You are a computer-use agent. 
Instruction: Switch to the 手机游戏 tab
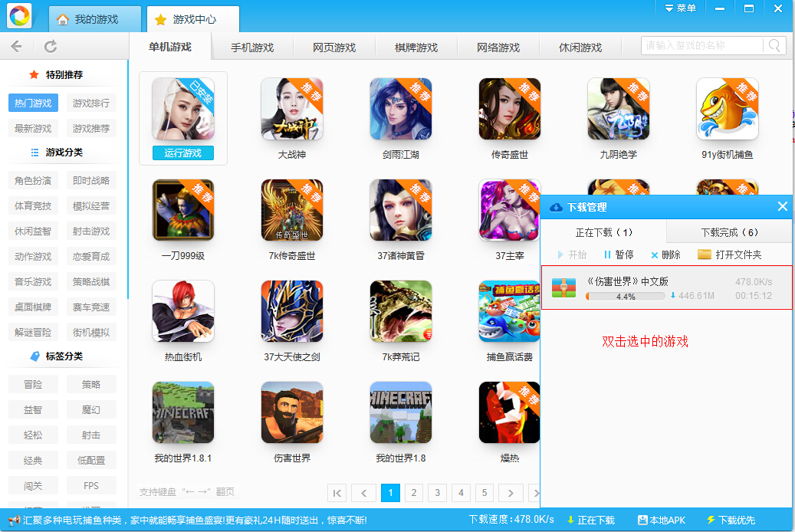251,46
